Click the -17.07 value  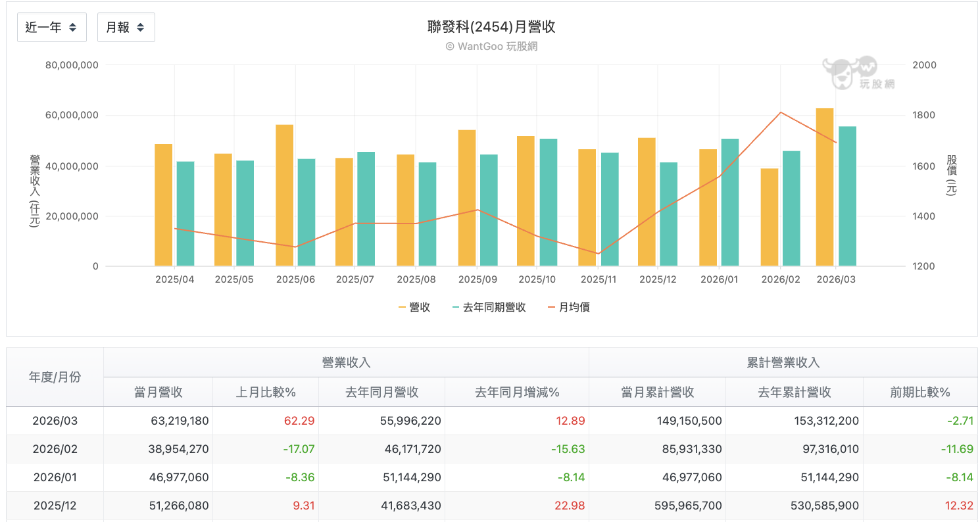[299, 449]
